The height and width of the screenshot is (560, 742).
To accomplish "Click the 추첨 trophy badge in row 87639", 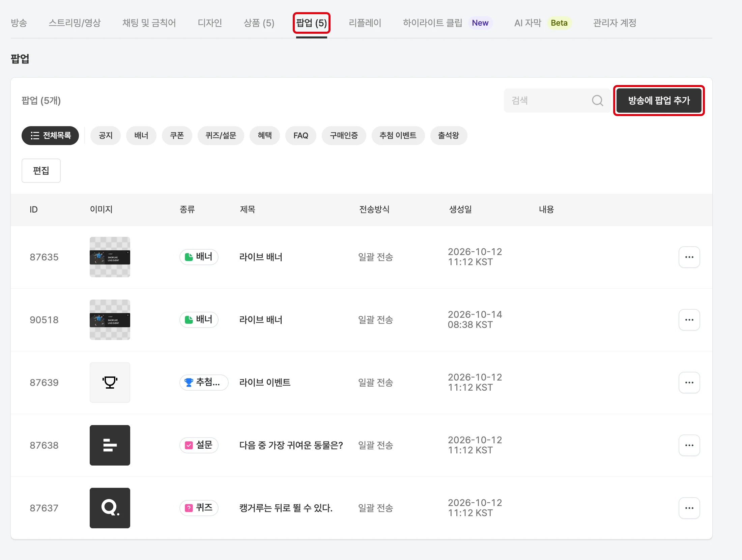I will pyautogui.click(x=204, y=383).
